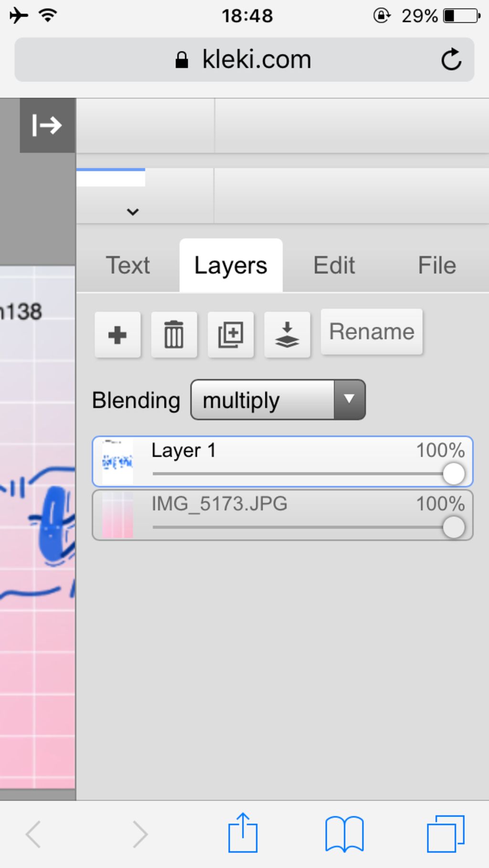
Task: Switch to the Edit tab
Action: [334, 265]
